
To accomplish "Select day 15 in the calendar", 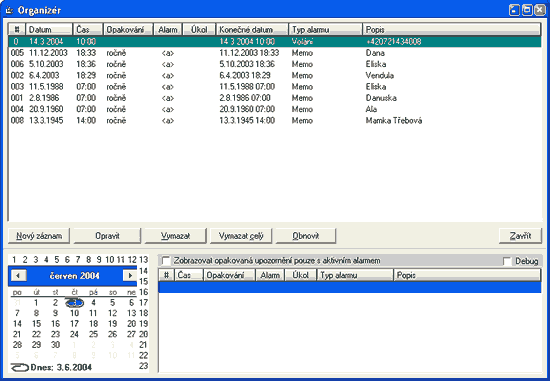I will [36, 323].
